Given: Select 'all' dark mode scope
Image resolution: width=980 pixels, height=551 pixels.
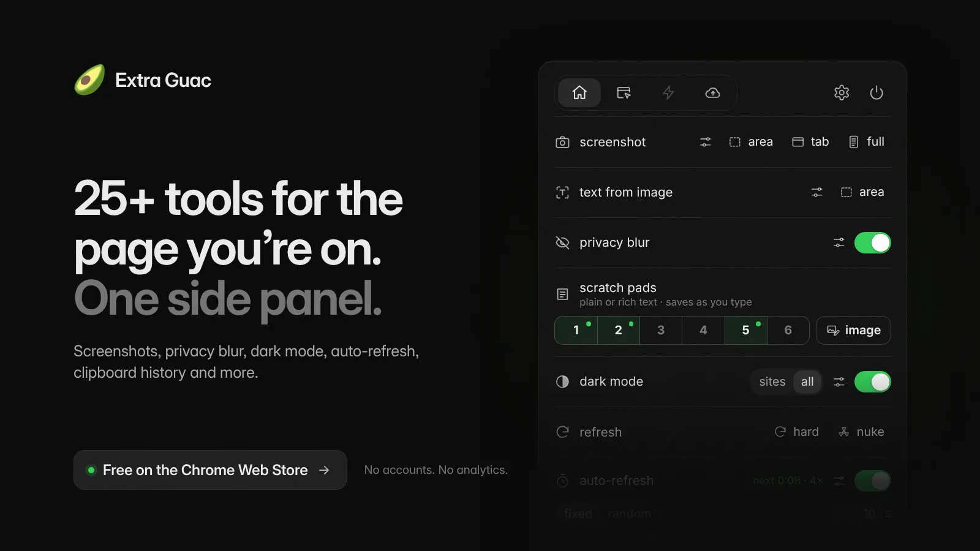Looking at the screenshot, I should (x=807, y=382).
